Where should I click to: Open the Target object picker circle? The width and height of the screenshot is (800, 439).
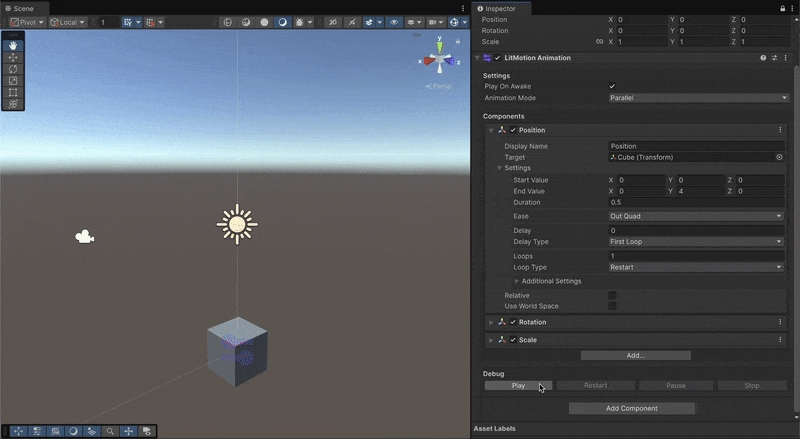point(779,157)
